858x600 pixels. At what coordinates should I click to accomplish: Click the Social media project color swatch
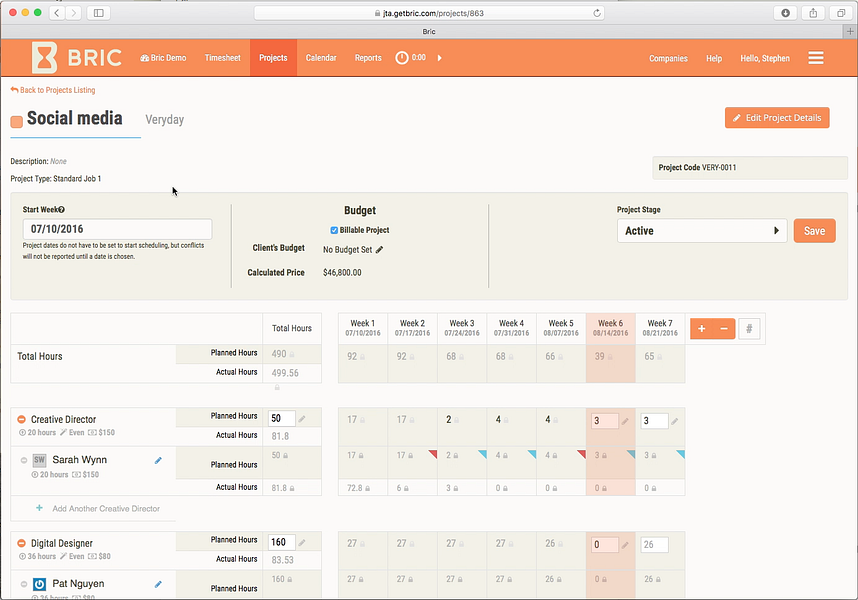(x=17, y=122)
